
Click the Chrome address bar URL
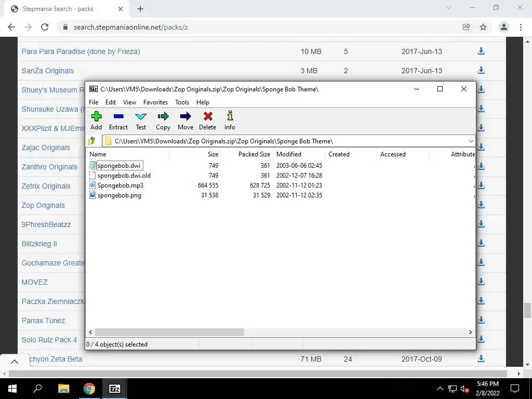[x=130, y=27]
